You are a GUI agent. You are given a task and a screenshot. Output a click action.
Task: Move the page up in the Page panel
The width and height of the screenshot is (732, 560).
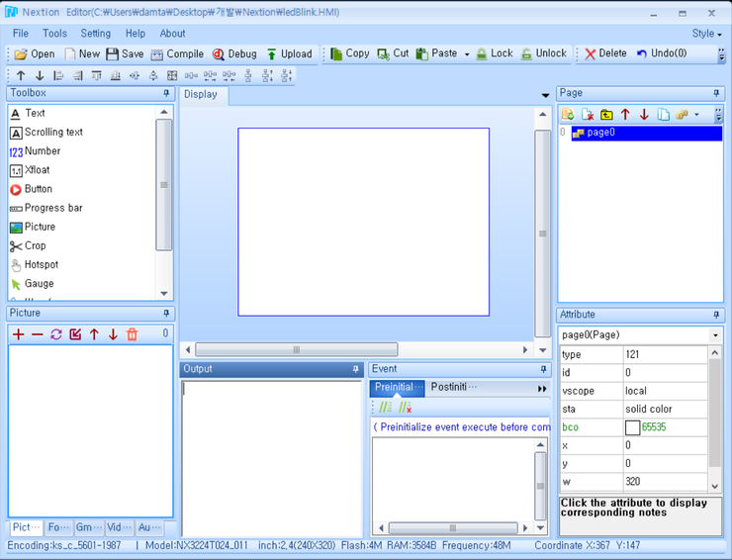tap(625, 115)
